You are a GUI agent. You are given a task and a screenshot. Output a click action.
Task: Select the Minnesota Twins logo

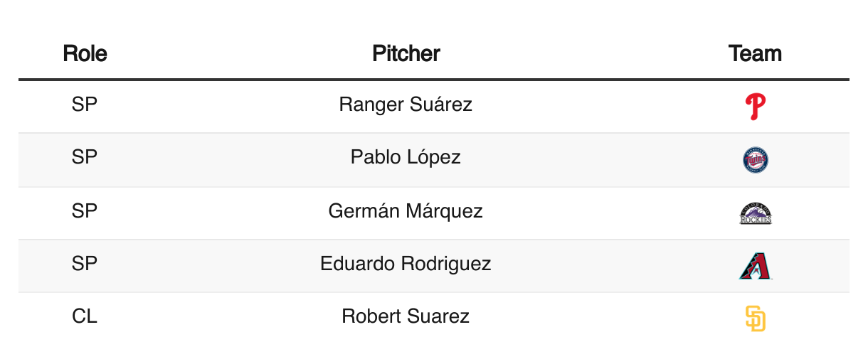[x=755, y=160]
